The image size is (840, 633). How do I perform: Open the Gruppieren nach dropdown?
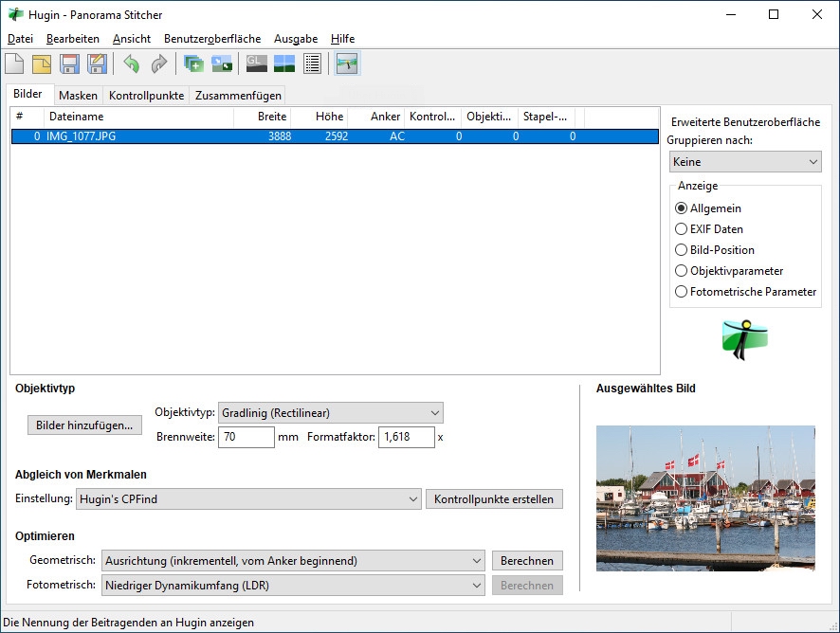click(744, 162)
